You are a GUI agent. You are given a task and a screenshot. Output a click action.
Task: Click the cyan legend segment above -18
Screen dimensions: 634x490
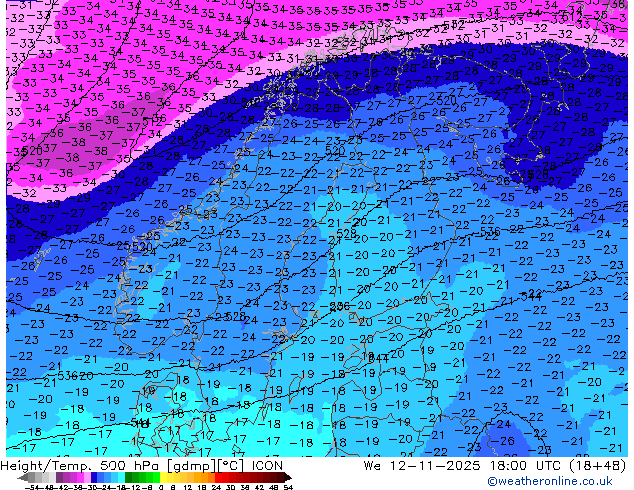[121, 477]
